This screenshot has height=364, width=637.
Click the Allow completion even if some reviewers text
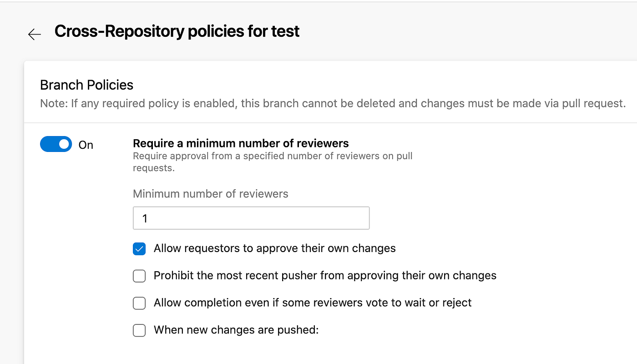313,303
